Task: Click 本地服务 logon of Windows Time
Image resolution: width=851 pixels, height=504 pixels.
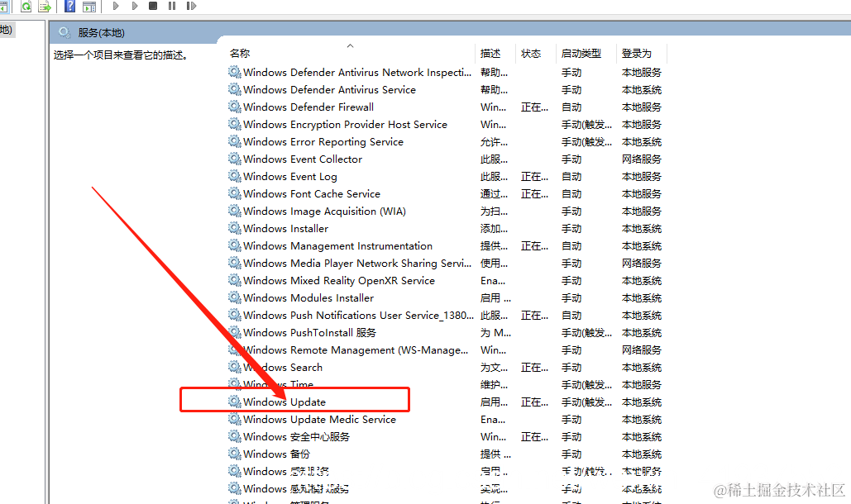Action: tap(642, 385)
